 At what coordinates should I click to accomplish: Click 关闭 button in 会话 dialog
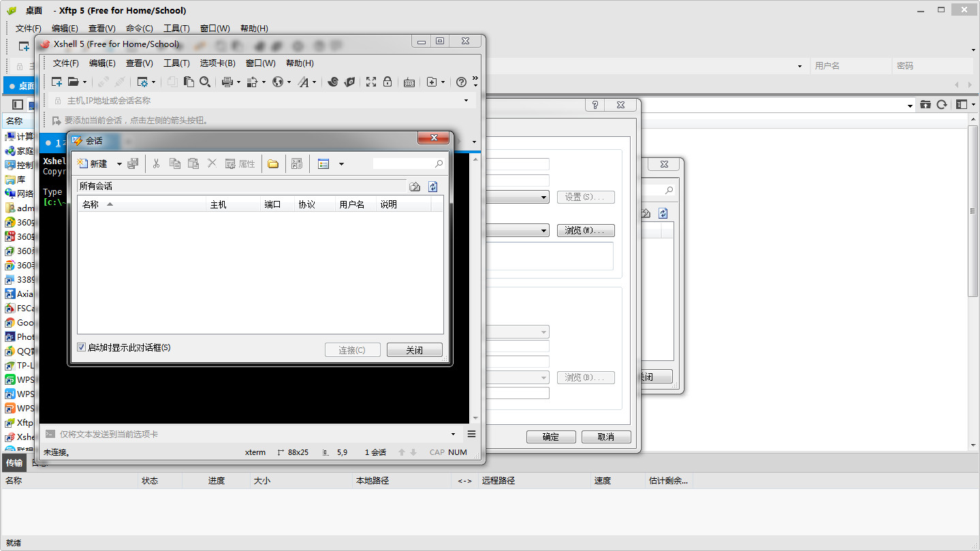[415, 349]
